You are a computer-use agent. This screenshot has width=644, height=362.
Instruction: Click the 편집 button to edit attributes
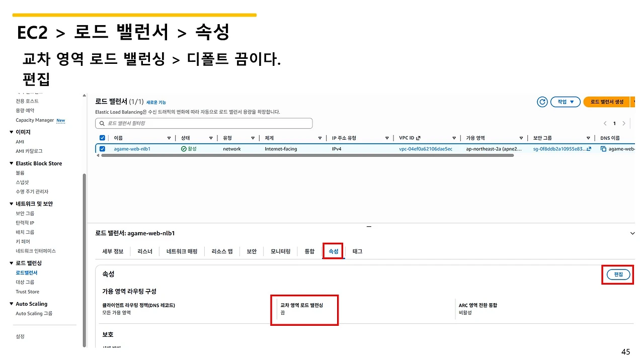617,275
